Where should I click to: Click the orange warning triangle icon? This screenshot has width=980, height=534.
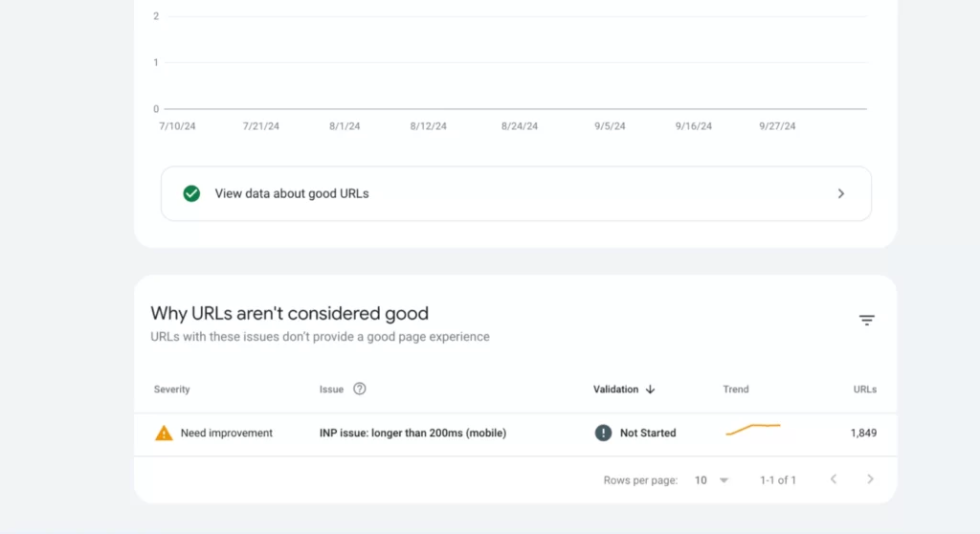[x=164, y=434]
